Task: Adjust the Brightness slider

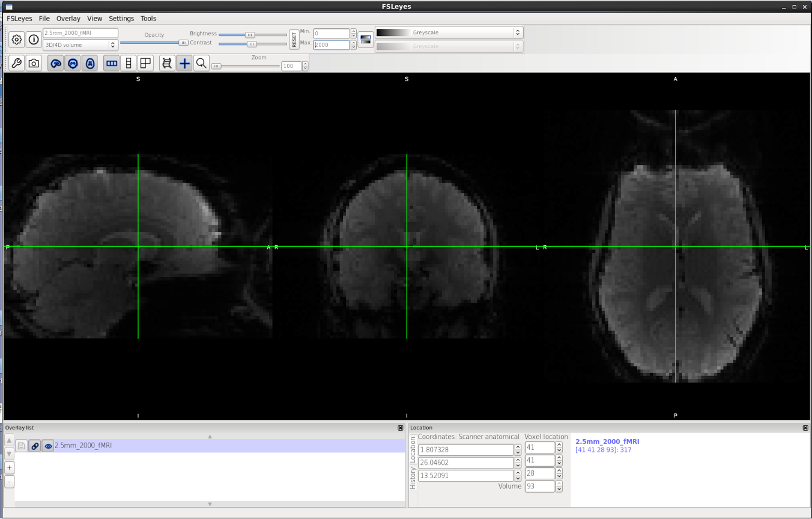Action: pyautogui.click(x=253, y=35)
